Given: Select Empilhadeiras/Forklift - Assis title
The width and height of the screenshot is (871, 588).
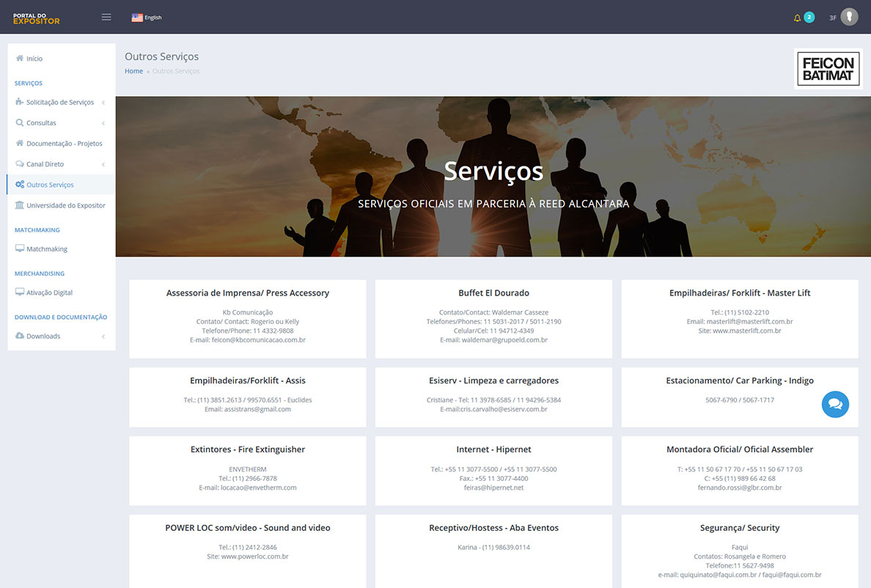Looking at the screenshot, I should pos(248,381).
